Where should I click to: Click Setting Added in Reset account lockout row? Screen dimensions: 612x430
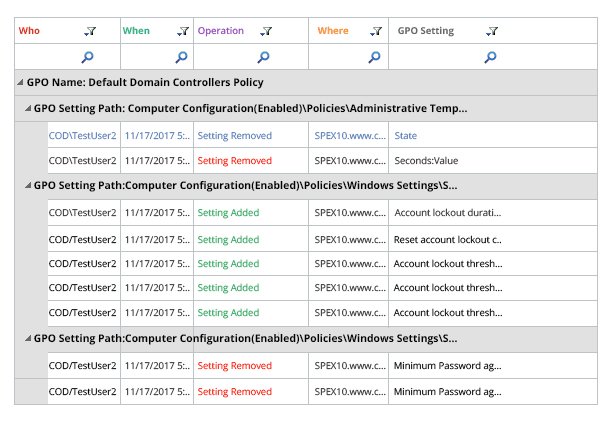point(228,240)
